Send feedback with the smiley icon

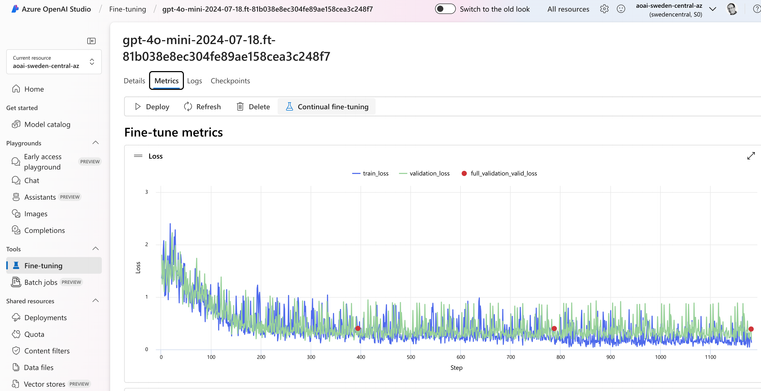click(x=621, y=9)
